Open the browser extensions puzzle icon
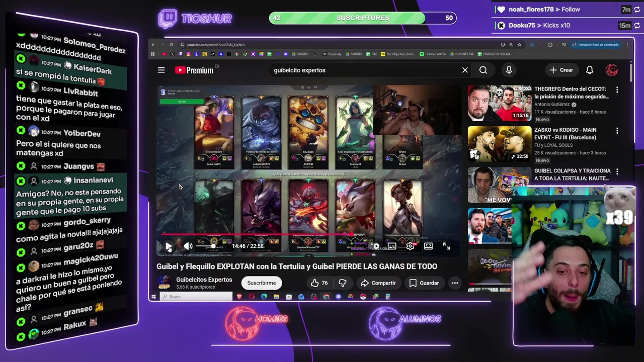Viewport: 644px width, 362px height. point(550,45)
